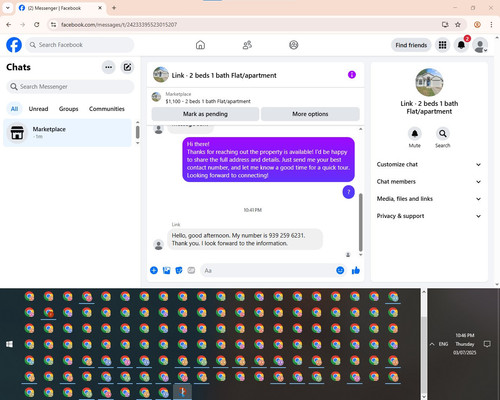
Task: Open the taskbar clock and date
Action: pyautogui.click(x=465, y=344)
